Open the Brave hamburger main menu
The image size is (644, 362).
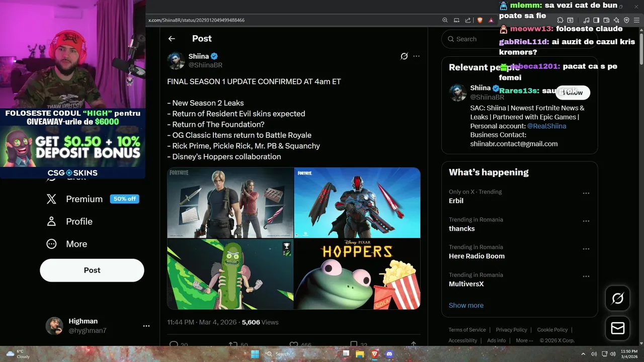(x=636, y=20)
